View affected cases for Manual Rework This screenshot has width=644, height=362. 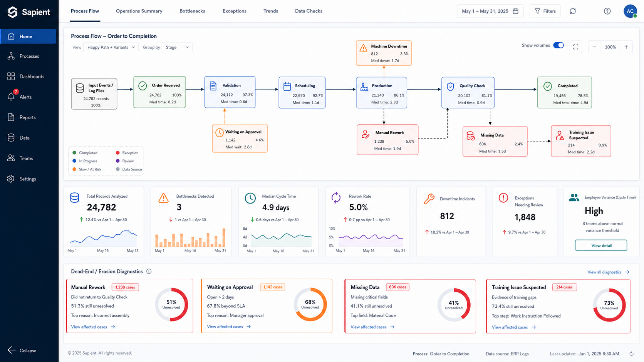tap(93, 327)
